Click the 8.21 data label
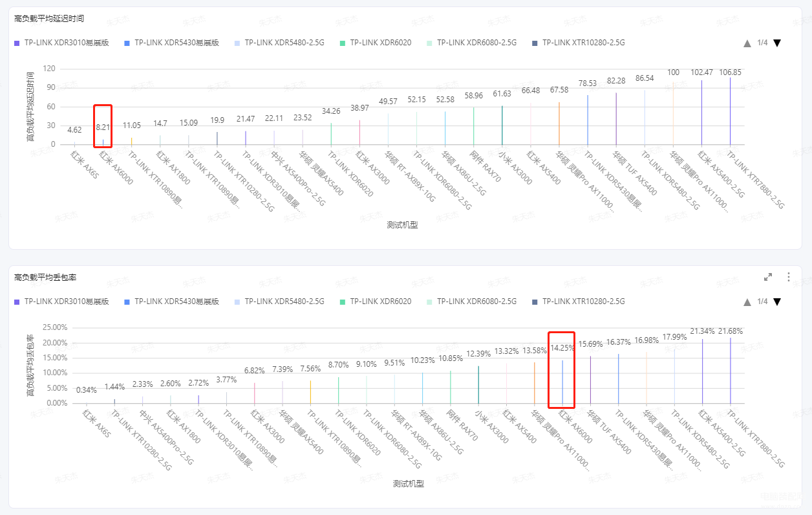 pyautogui.click(x=103, y=127)
